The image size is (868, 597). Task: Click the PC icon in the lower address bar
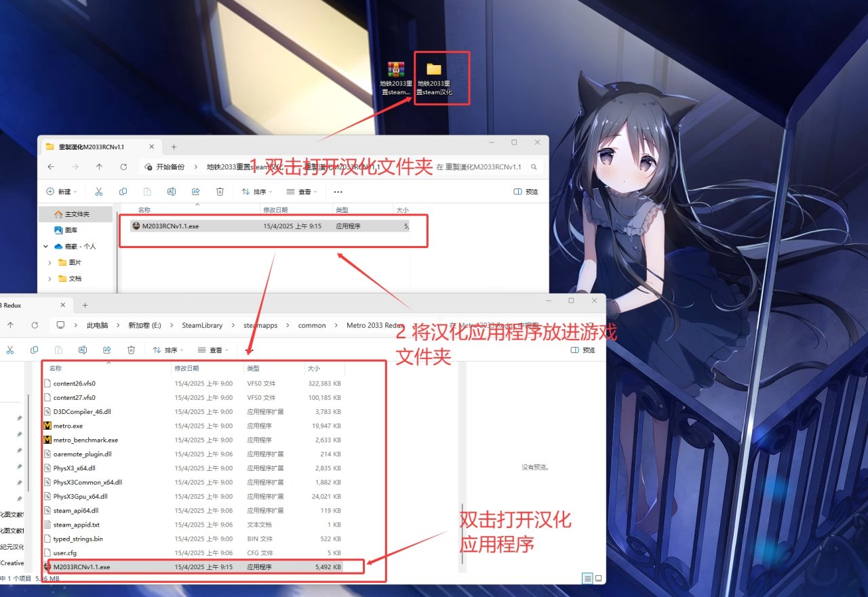pos(60,325)
